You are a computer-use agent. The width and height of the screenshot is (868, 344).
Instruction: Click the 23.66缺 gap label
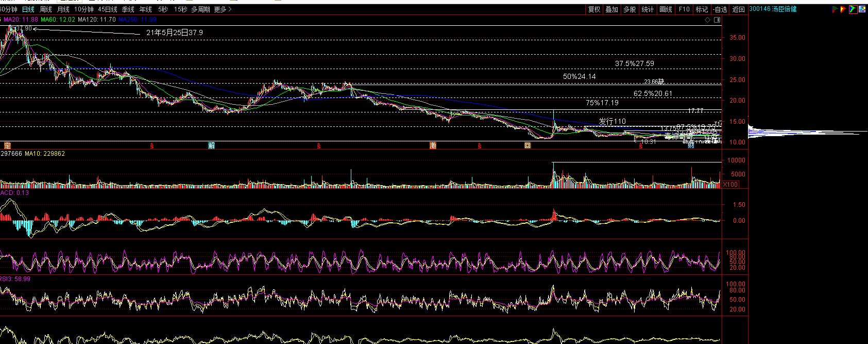tap(654, 81)
